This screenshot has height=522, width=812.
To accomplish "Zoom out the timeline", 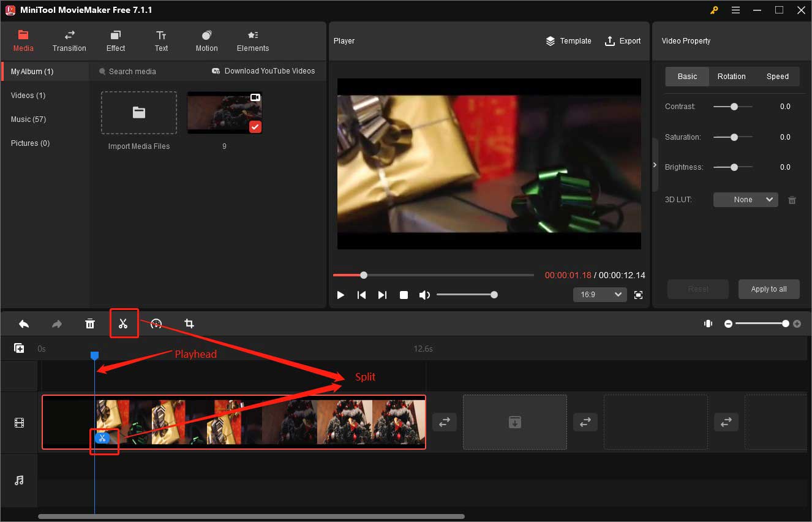I will [728, 323].
